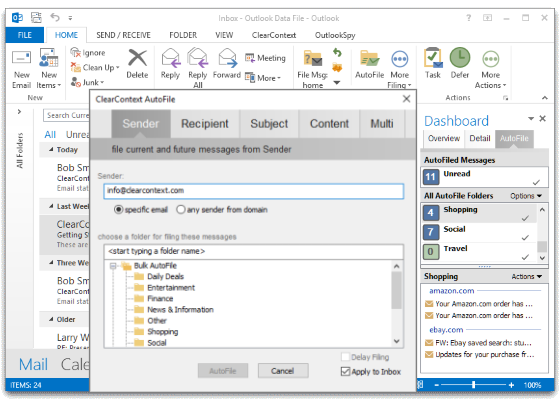560x400 pixels.
Task: Click the green undo filing arrow icon
Action: 337,53
